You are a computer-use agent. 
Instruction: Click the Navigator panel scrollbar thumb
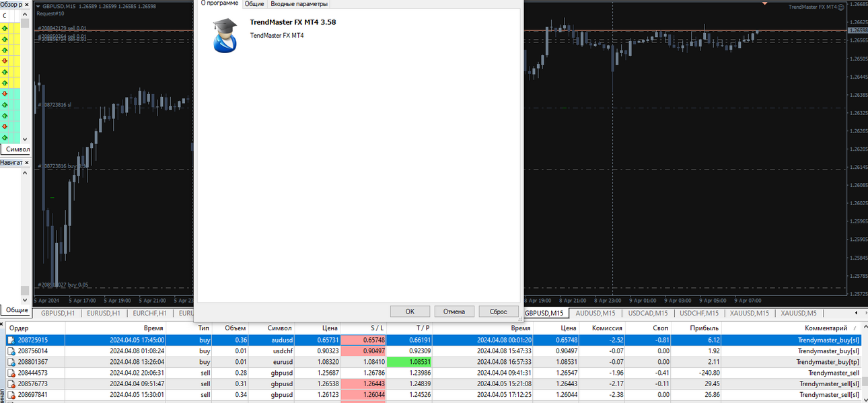point(25,291)
